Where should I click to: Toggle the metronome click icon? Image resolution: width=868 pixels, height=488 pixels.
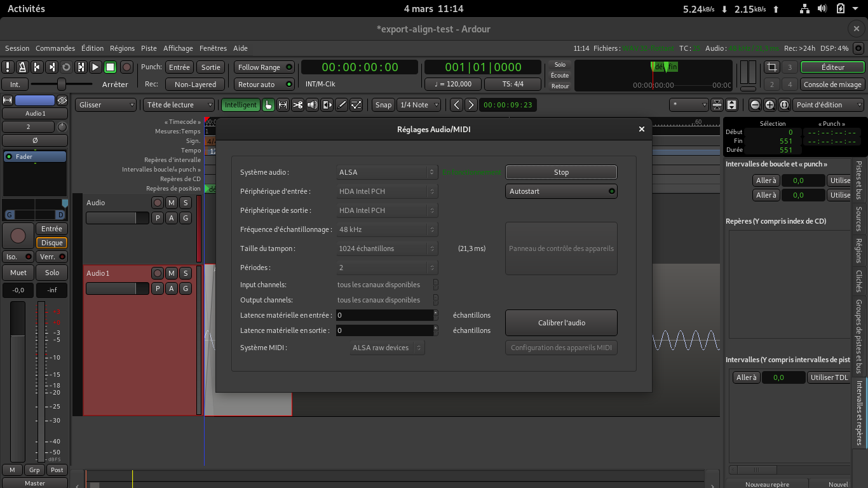click(22, 67)
